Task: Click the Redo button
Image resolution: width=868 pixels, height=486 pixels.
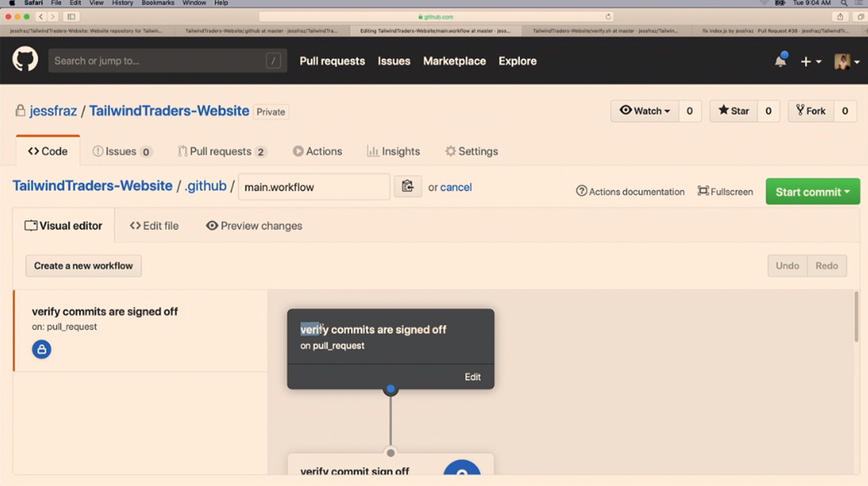Action: [x=826, y=266]
